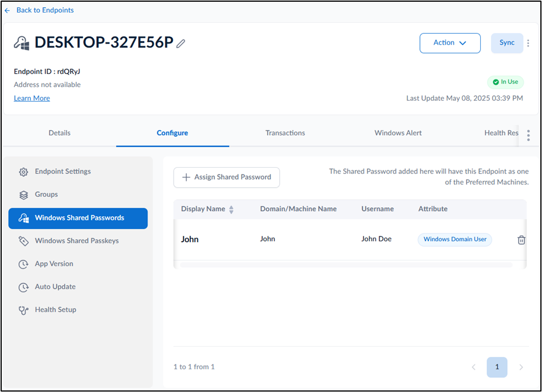The image size is (542, 392).
Task: Go to the next page with the right chevron
Action: point(521,367)
